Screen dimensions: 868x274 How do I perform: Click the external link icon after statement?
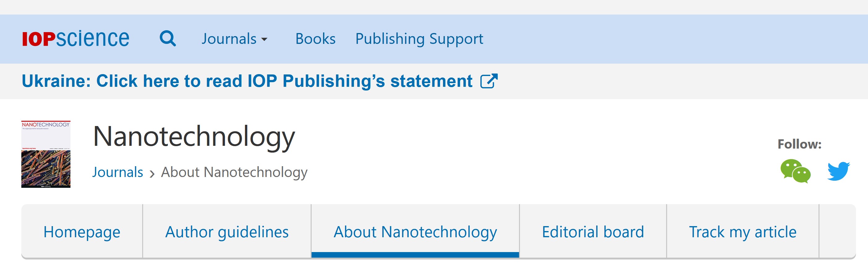pyautogui.click(x=489, y=81)
